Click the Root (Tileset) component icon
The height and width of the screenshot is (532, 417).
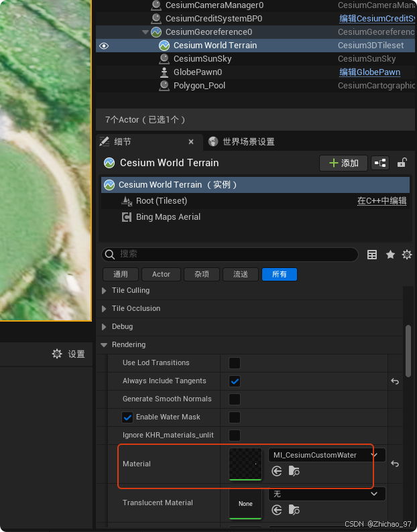127,201
